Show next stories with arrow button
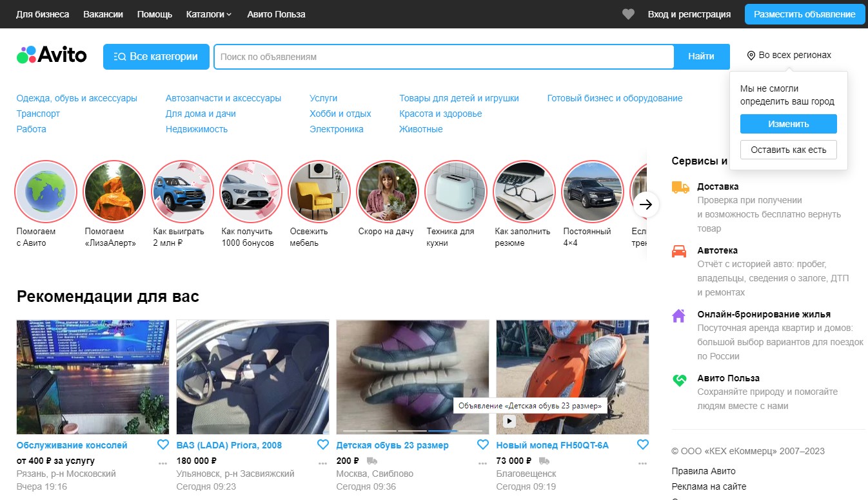This screenshot has height=500, width=868. 646,205
